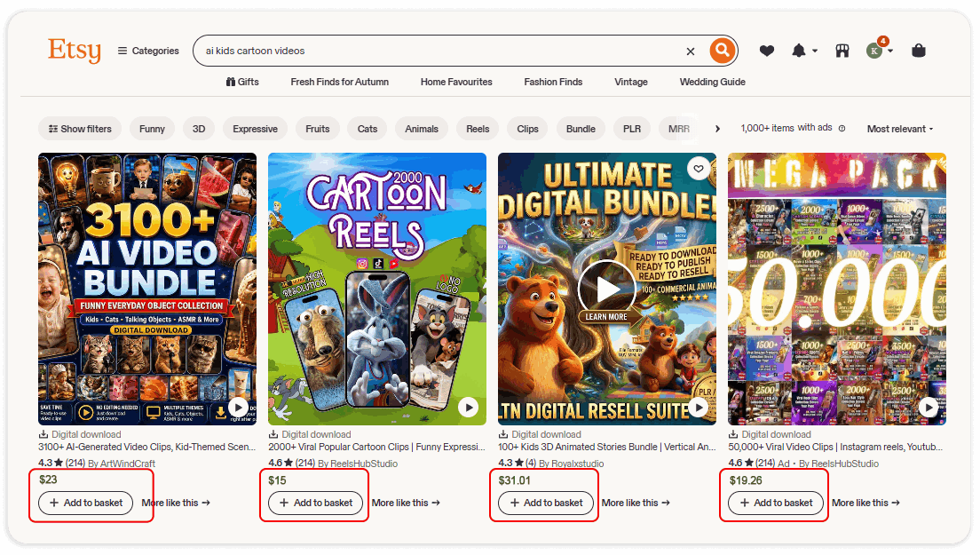Play the video on Ultimate Digital Bundle thumbnail
This screenshot has height=555, width=980.
(x=606, y=289)
